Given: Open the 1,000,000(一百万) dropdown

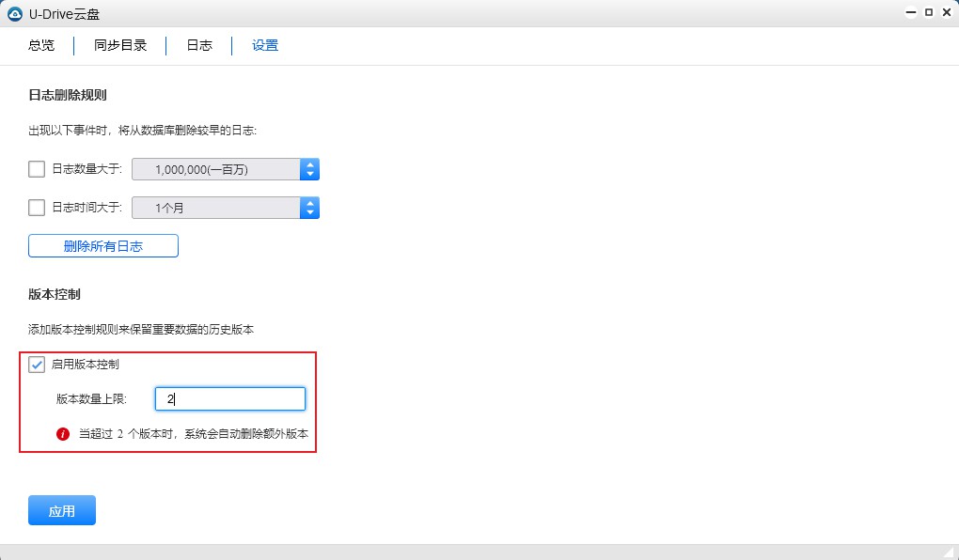Looking at the screenshot, I should pos(216,168).
